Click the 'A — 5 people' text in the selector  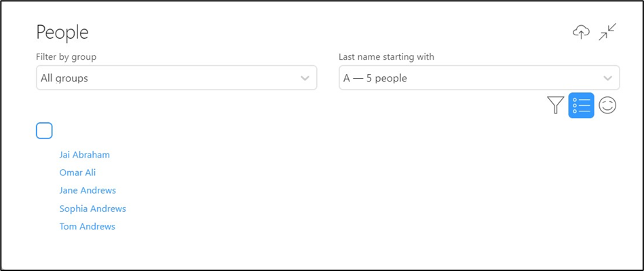pos(375,78)
